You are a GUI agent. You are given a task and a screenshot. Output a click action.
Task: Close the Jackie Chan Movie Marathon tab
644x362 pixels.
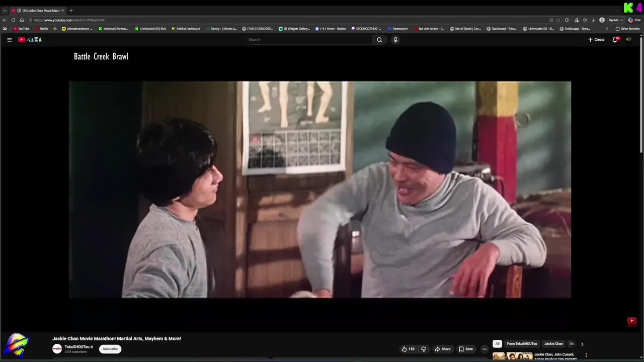pyautogui.click(x=63, y=11)
